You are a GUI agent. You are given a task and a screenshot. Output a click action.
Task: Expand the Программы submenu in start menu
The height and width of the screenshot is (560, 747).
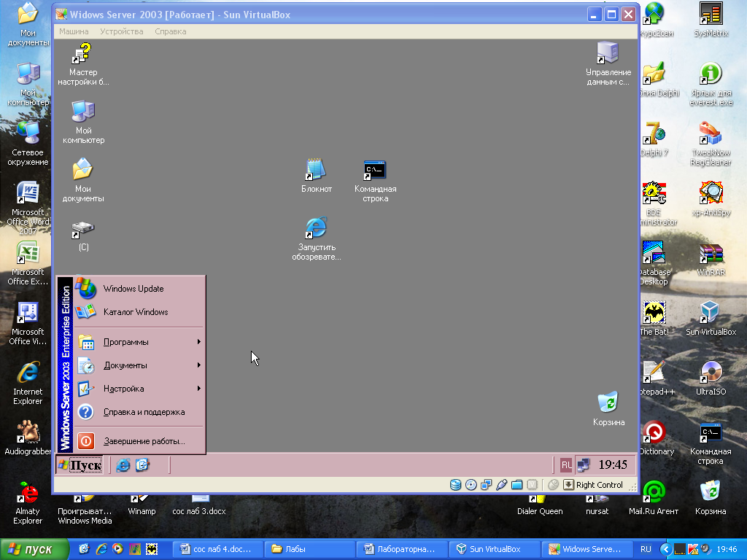140,342
